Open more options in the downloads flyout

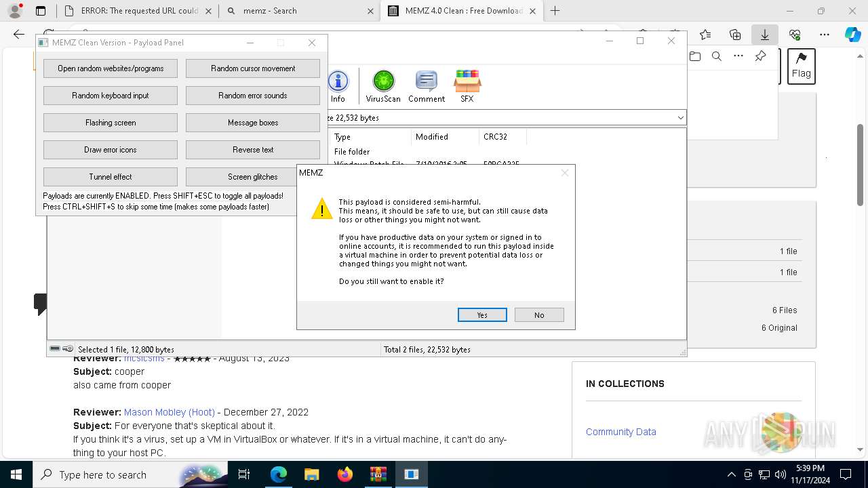tap(738, 56)
